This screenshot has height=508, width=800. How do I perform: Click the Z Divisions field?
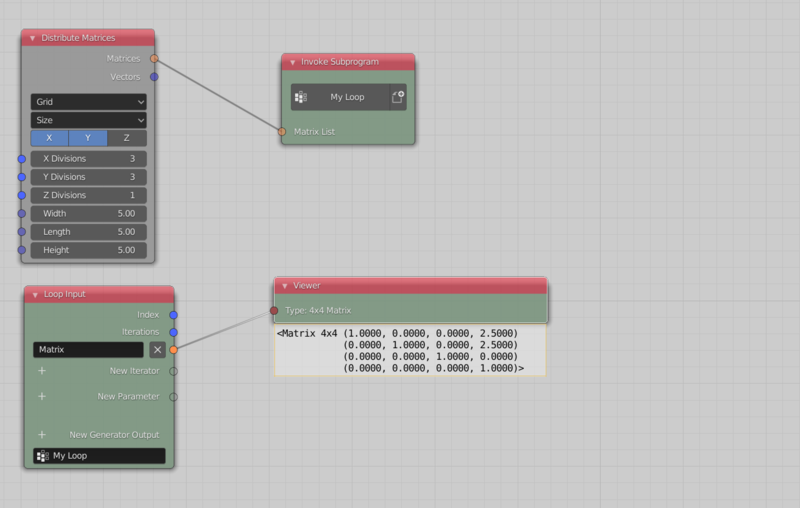(x=89, y=195)
